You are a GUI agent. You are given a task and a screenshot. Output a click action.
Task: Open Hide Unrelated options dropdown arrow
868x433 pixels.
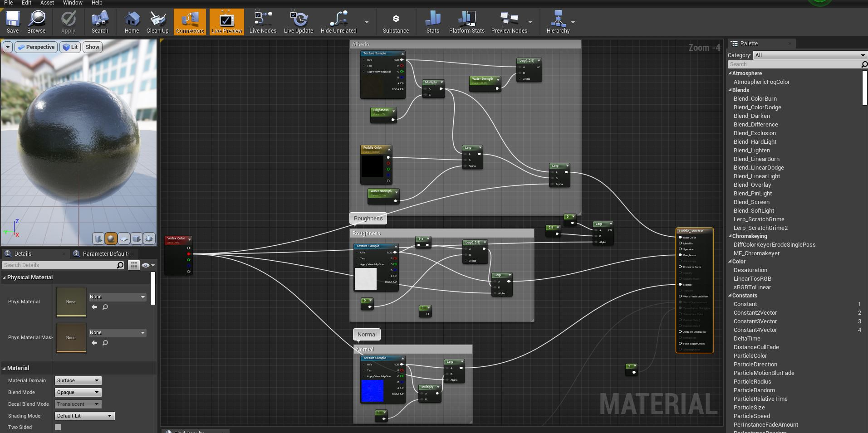click(367, 22)
